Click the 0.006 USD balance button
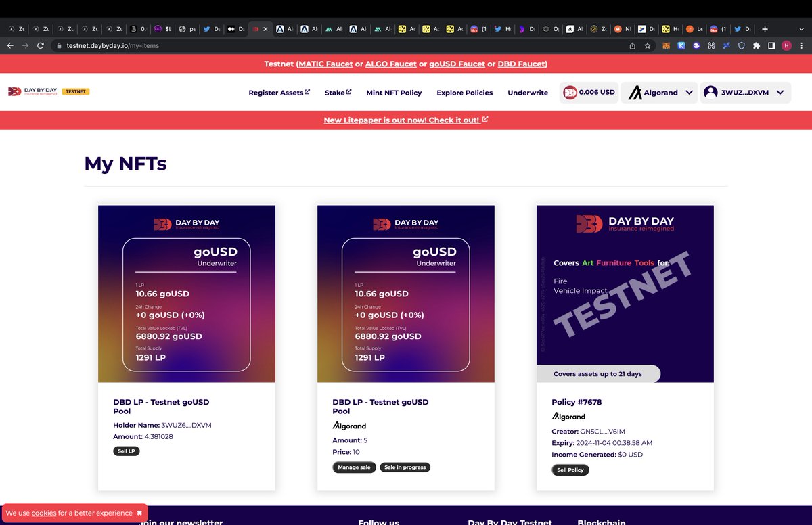Image resolution: width=812 pixels, height=525 pixels. [x=589, y=93]
